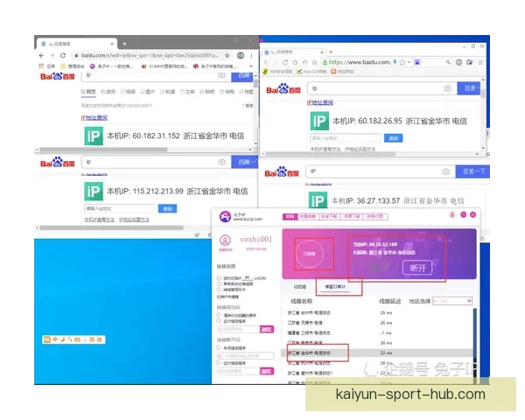Click the 兔子IP rabbit logo

(x=225, y=217)
